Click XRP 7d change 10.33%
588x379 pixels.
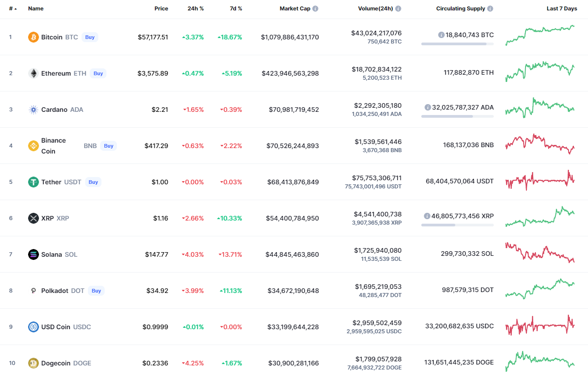230,218
